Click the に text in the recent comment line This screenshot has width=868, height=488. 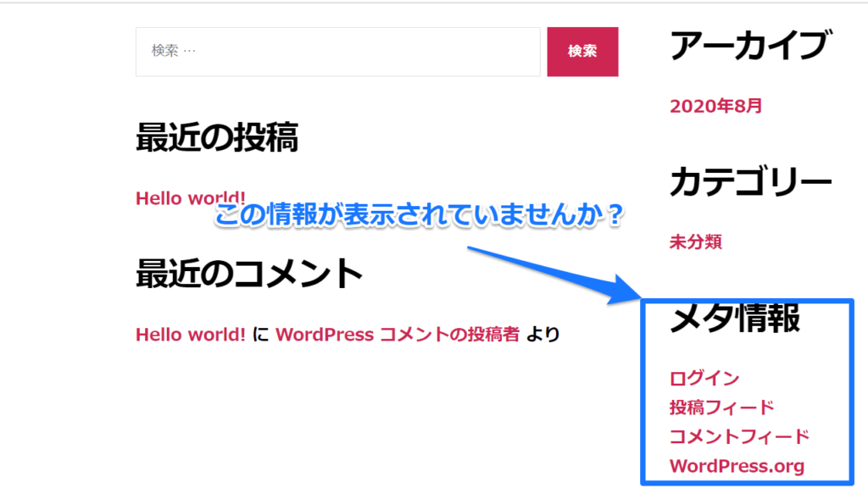click(x=261, y=335)
